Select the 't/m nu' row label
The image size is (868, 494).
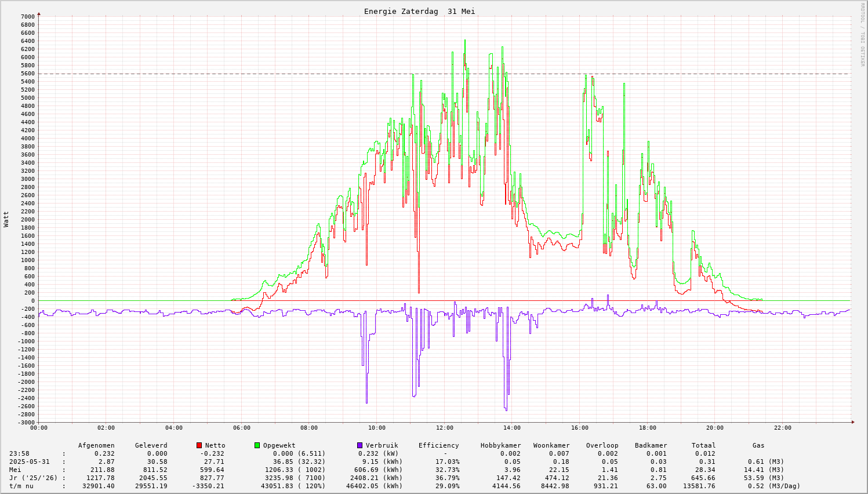click(21, 486)
